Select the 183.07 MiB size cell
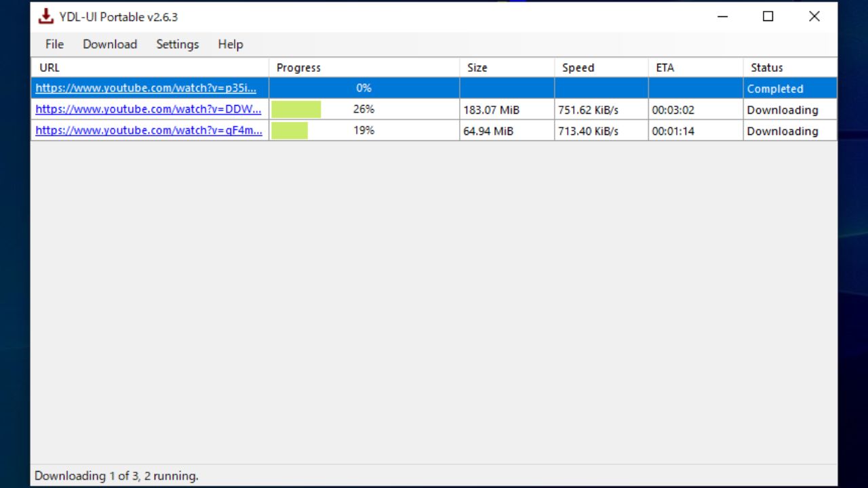The height and width of the screenshot is (488, 868). (x=507, y=109)
